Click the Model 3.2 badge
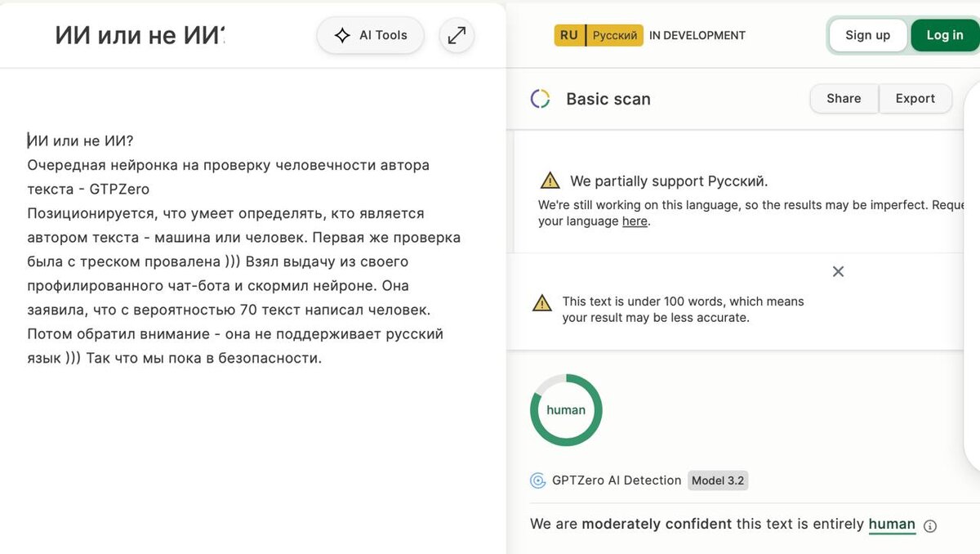Image resolution: width=980 pixels, height=554 pixels. 718,480
